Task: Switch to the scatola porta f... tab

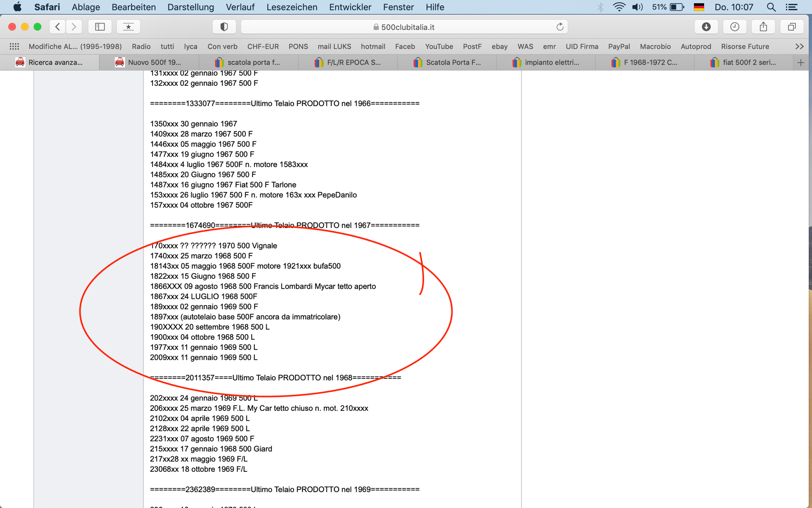Action: click(x=248, y=62)
